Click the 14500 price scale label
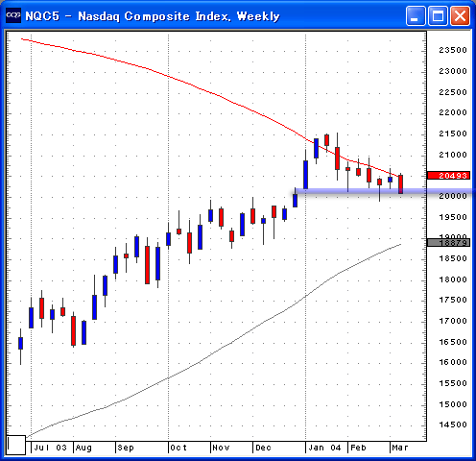 453,425
